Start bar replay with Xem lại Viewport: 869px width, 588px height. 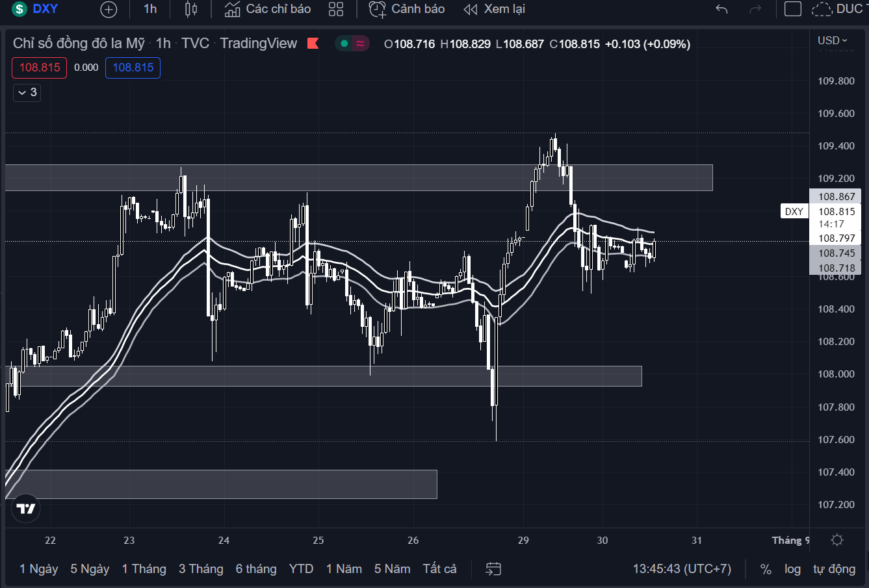pyautogui.click(x=494, y=9)
